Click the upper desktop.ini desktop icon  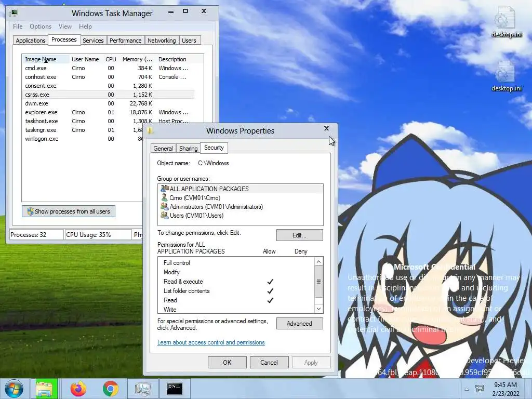(x=506, y=22)
